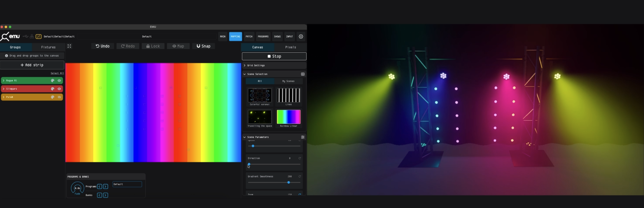The height and width of the screenshot is (208, 644).
Task: Open Scene Parameters options sliders icon
Action: coord(303,137)
